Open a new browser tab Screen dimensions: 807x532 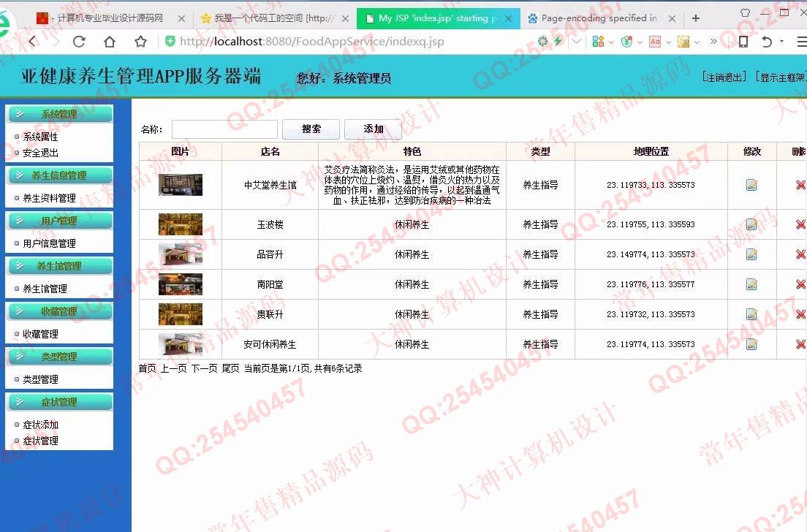tap(696, 18)
